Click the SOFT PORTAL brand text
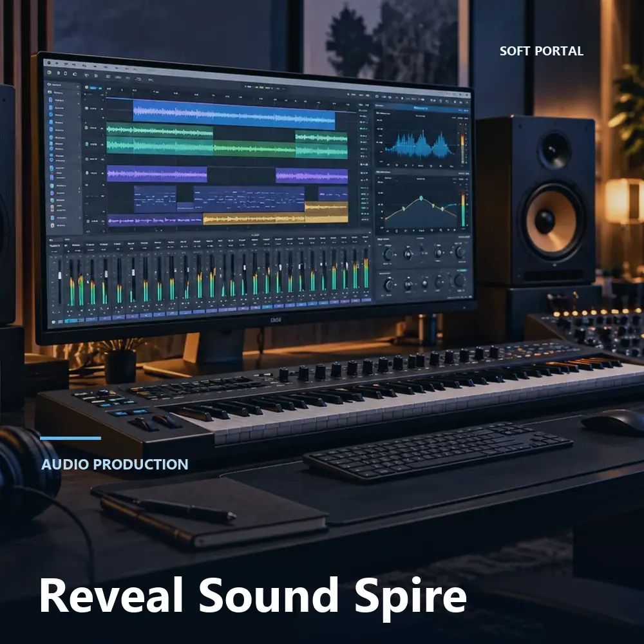The image size is (644, 644). point(542,51)
